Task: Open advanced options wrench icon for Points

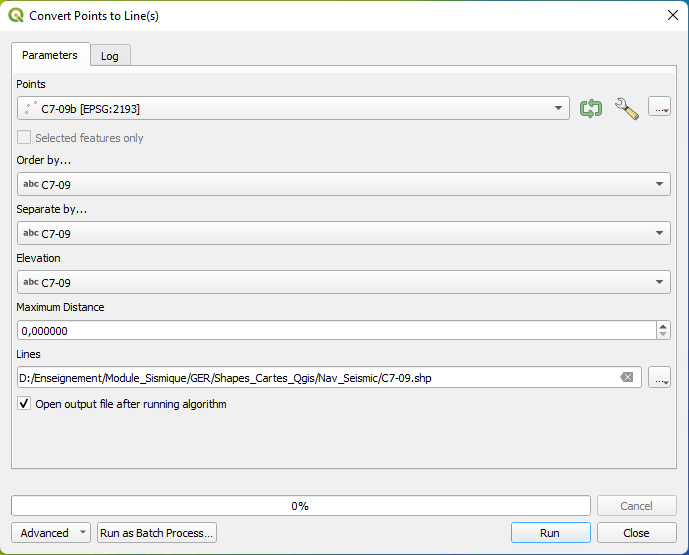Action: 626,108
